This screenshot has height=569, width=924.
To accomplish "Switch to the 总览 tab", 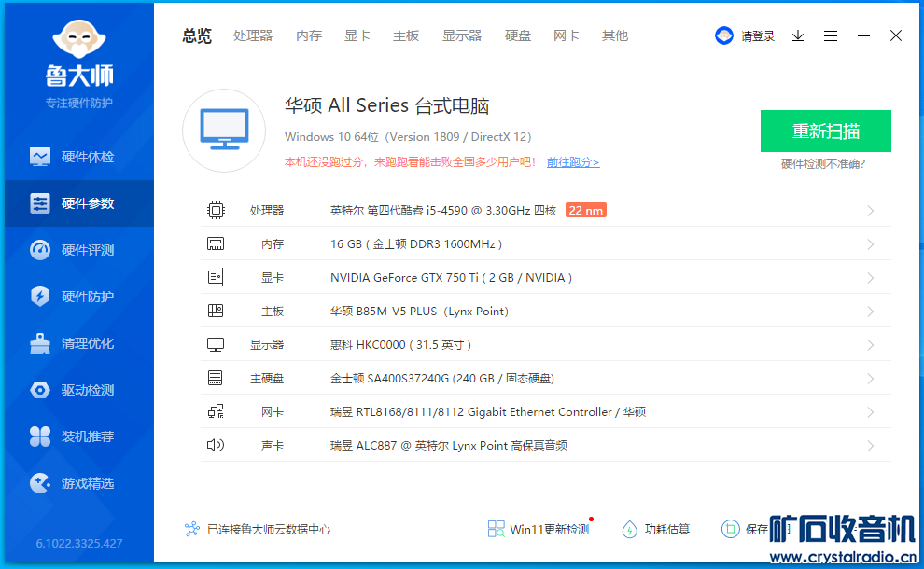I will [x=197, y=36].
